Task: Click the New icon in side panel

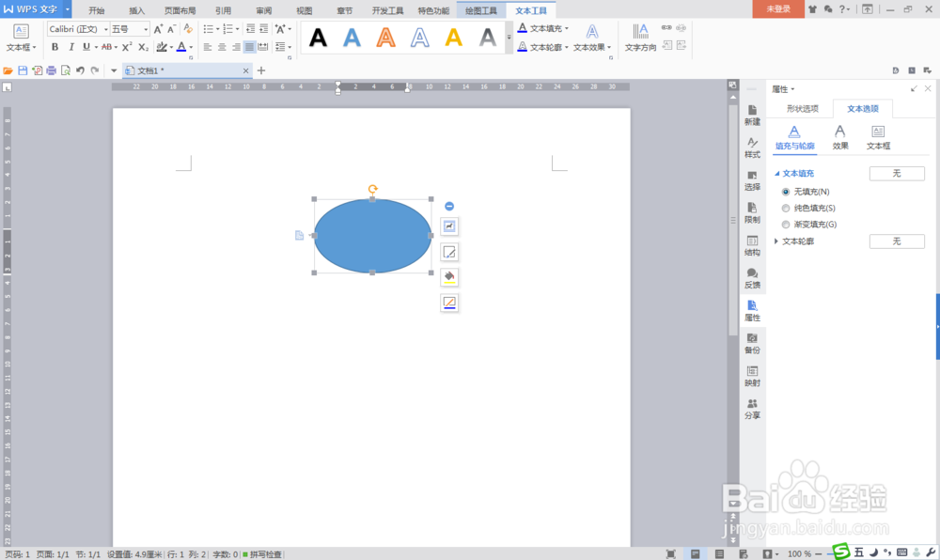Action: pos(752,115)
